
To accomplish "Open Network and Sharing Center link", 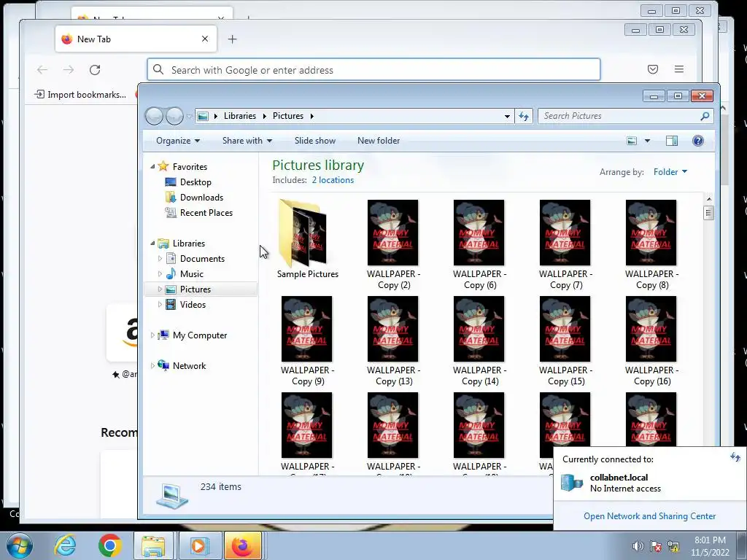I will [x=649, y=516].
